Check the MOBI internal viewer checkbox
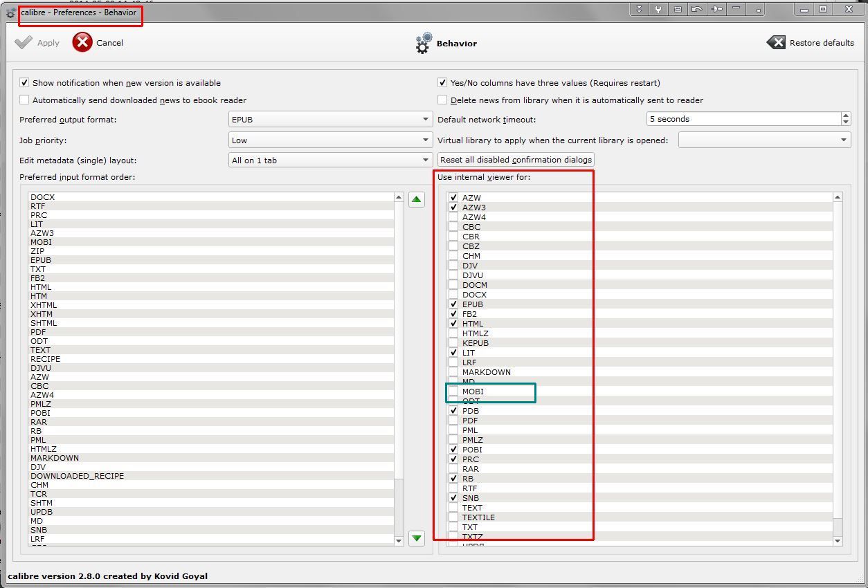Screen dimensions: 868x588 tap(453, 392)
